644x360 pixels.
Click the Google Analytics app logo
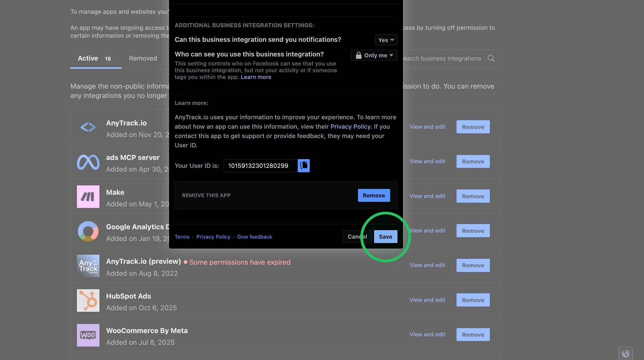(x=88, y=231)
